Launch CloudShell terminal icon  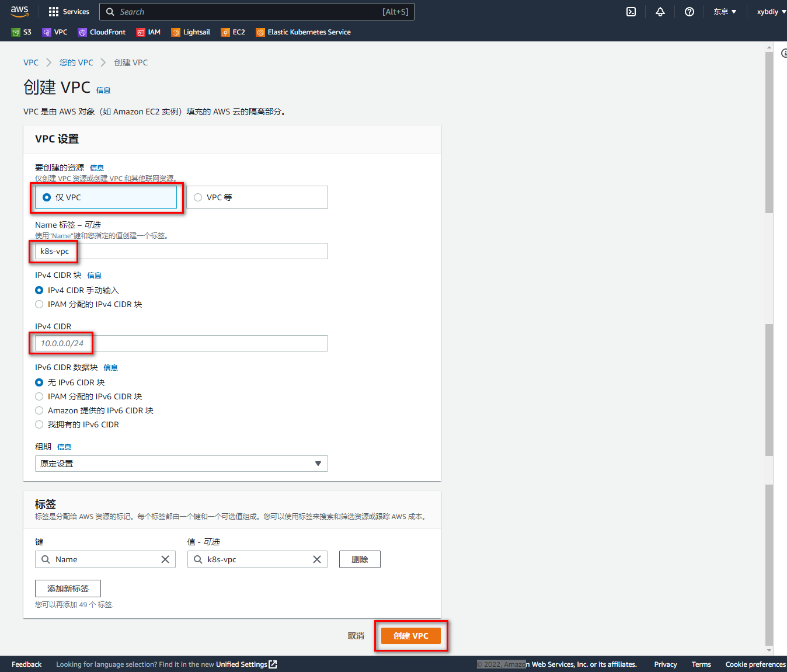tap(631, 12)
